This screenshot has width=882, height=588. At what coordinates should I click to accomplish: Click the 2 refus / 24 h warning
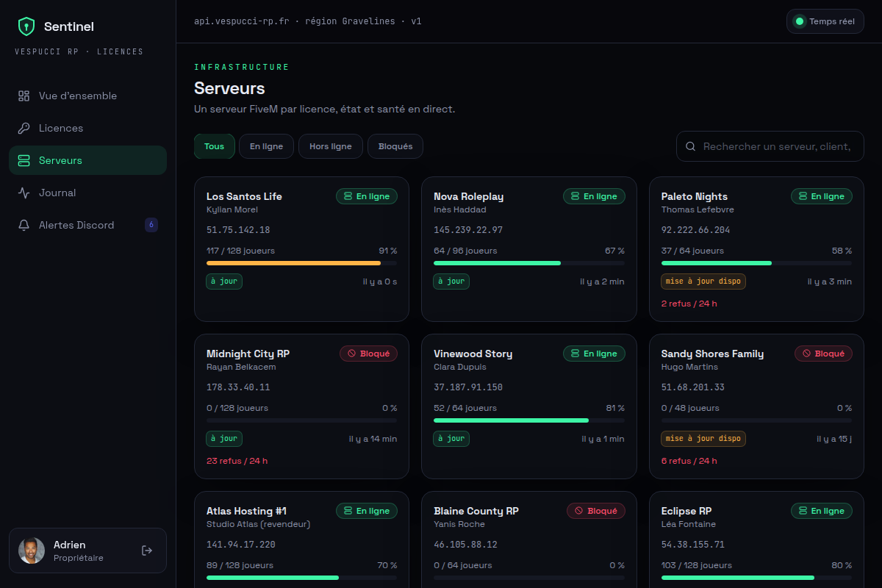[x=689, y=304]
